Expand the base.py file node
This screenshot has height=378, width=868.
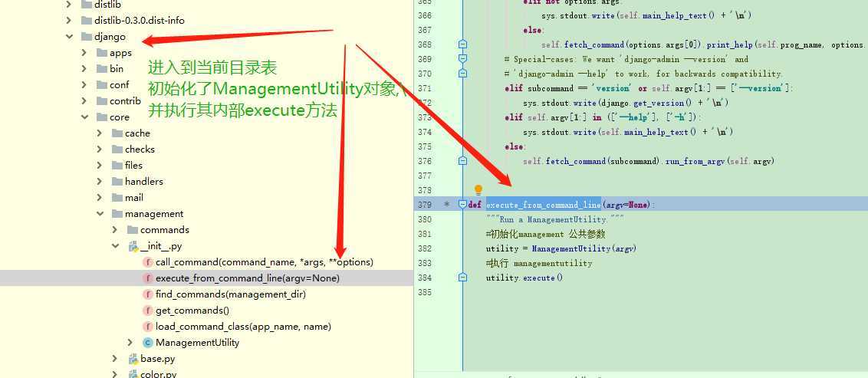114,359
